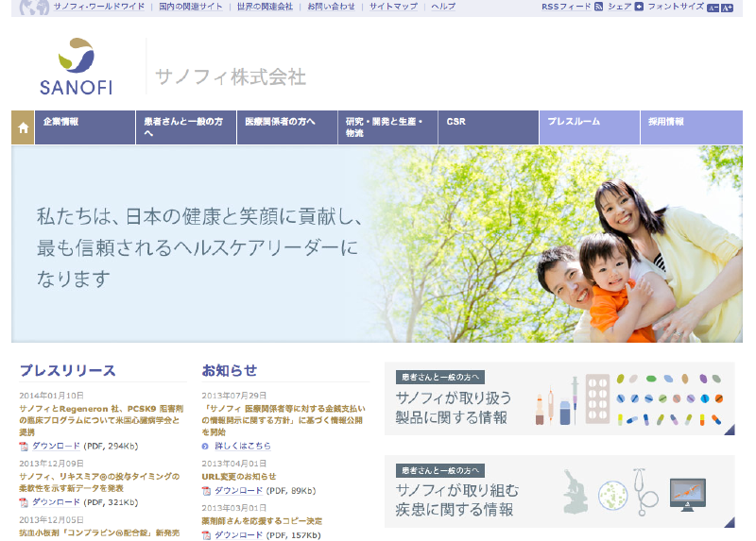Image resolution: width=756 pixels, height=541 pixels.
Task: Click PDF icon for 294Kb download
Action: pyautogui.click(x=24, y=447)
